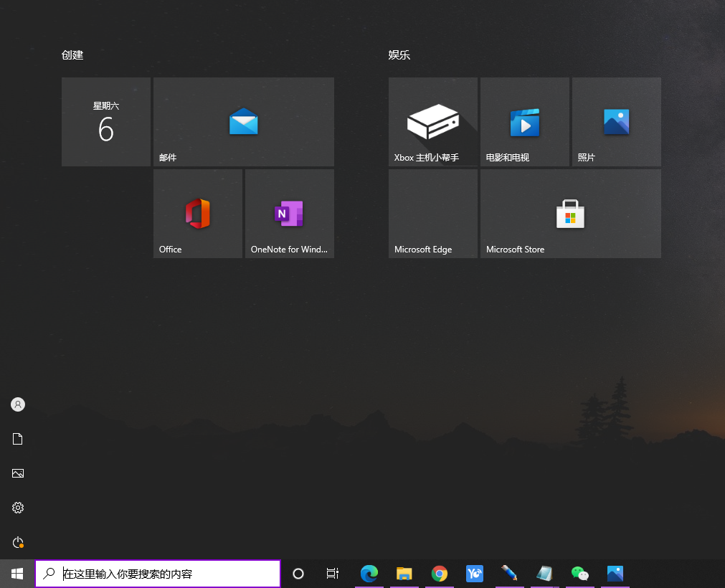Open Cortana circle icon on taskbar
Screen dimensions: 725x588
(298, 574)
